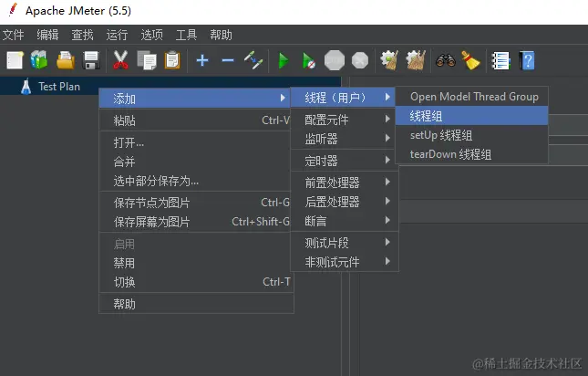Open the Templates icon in toolbar
Viewport: 588px width, 376px height.
(39, 60)
